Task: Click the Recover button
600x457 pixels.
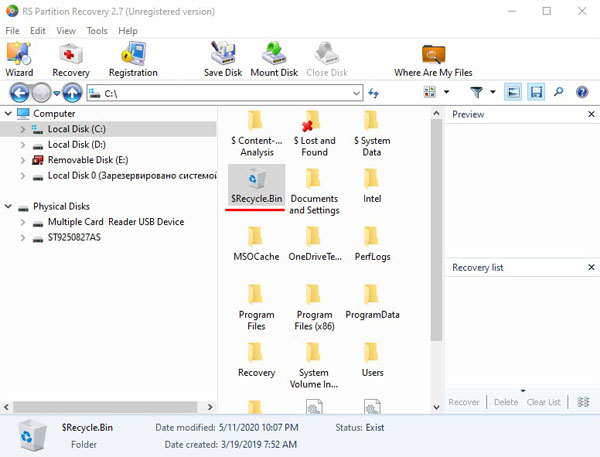Action: tap(464, 402)
